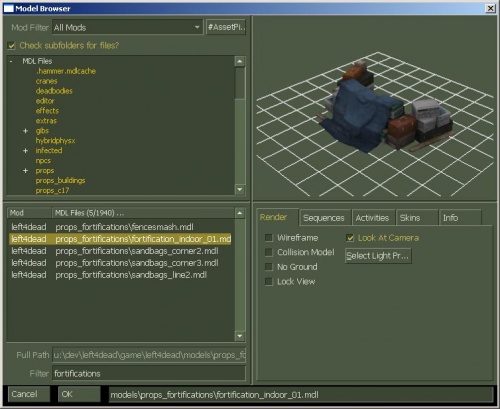Click the Cancel button
Image resolution: width=500 pixels, height=409 pixels.
(x=29, y=394)
